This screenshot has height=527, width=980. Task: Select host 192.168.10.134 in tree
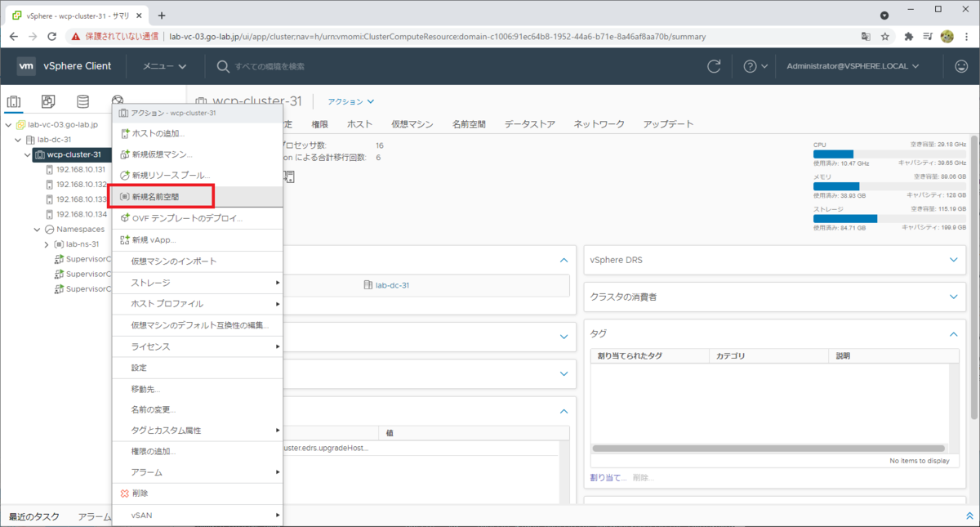coord(80,214)
